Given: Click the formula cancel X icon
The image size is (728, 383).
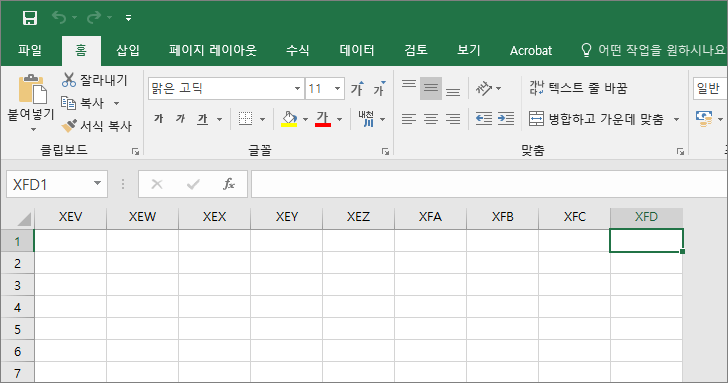Looking at the screenshot, I should 157,184.
